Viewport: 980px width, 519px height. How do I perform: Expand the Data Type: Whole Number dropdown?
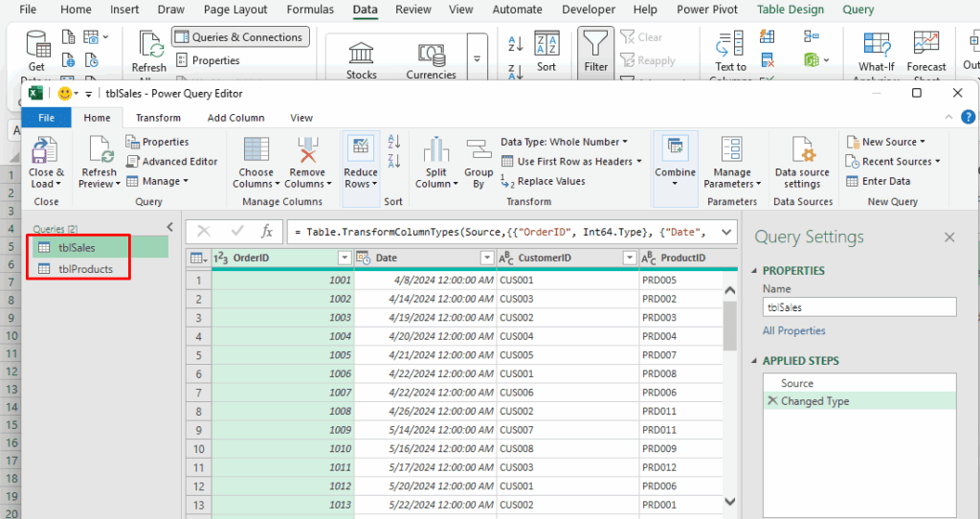[x=564, y=142]
